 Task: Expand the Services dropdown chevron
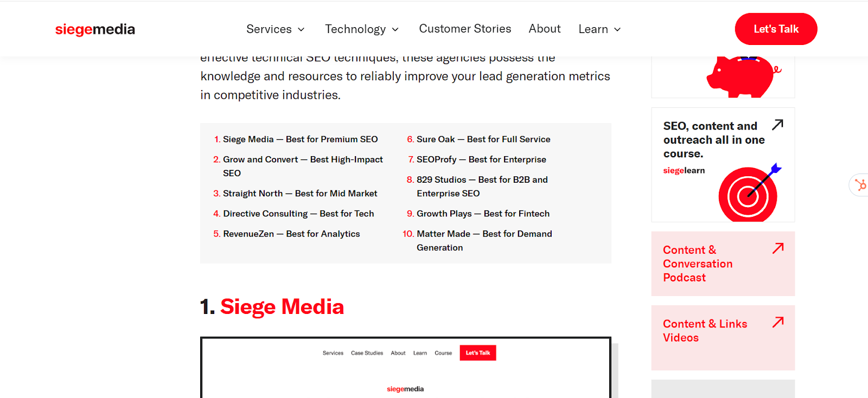tap(301, 30)
